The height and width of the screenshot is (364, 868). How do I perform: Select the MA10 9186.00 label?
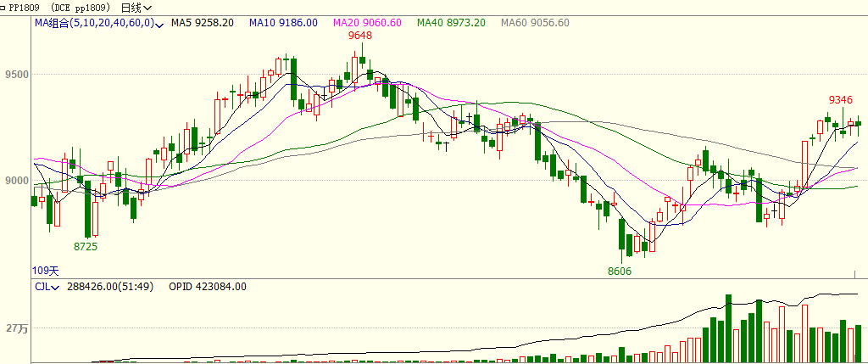click(x=283, y=23)
